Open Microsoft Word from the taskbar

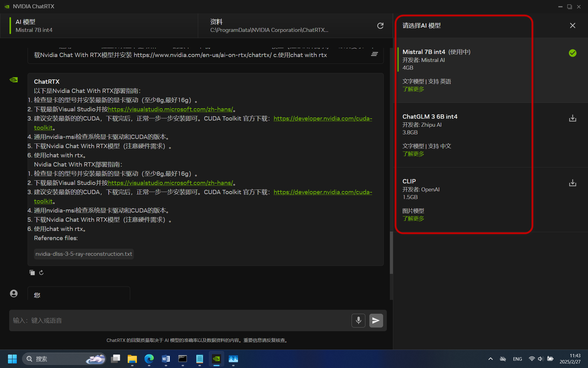166,359
